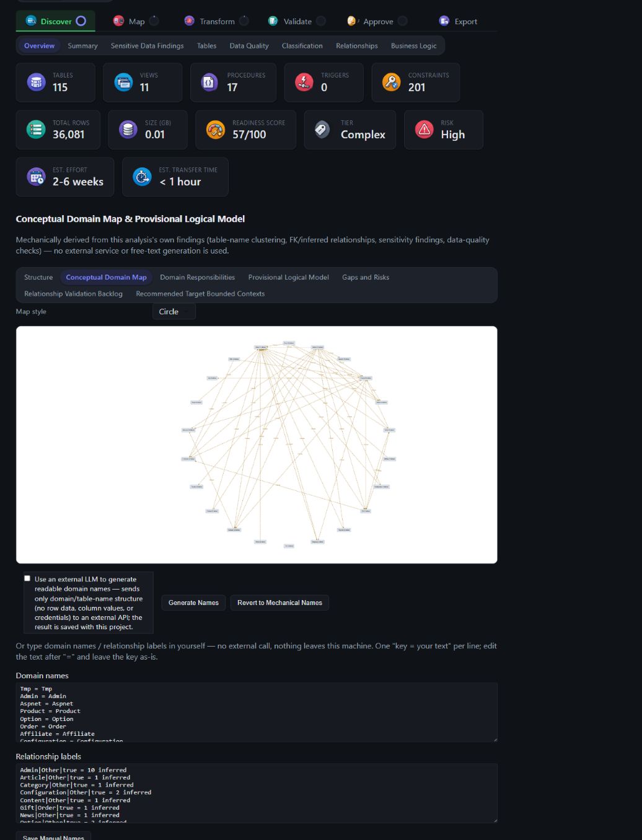The image size is (642, 840).
Task: Click the Approve stage icon
Action: [x=352, y=20]
